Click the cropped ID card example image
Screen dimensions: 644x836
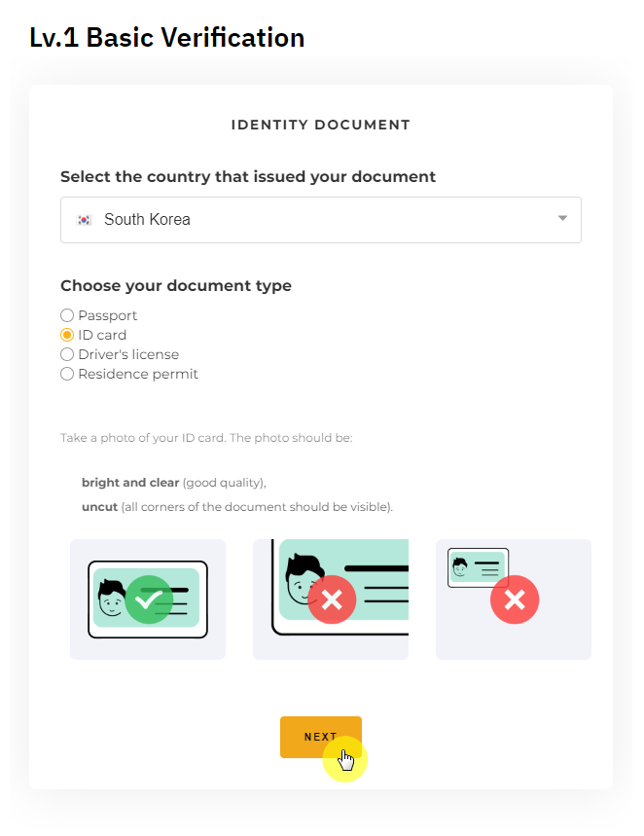[331, 600]
